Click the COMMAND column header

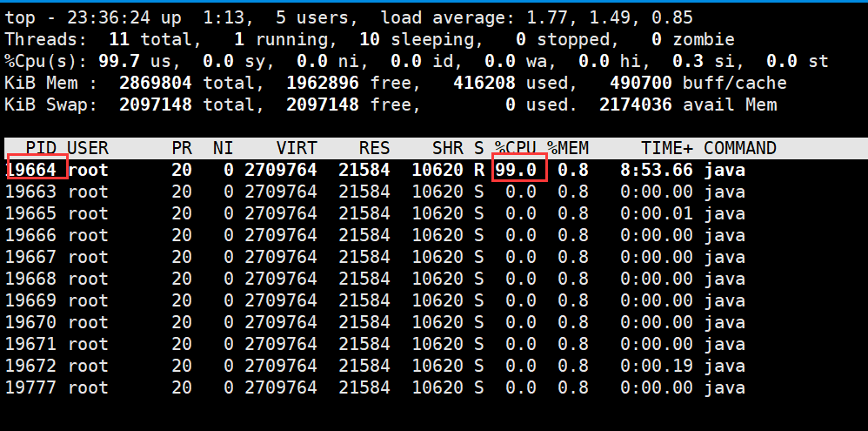pyautogui.click(x=739, y=149)
